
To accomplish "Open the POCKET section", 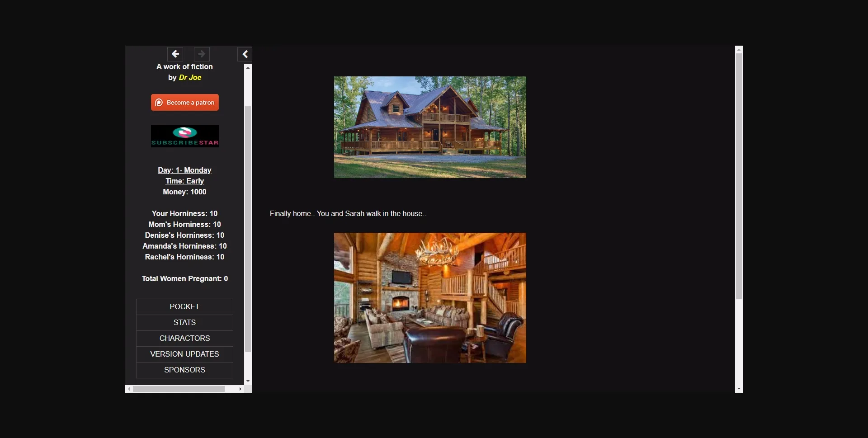I will [184, 306].
